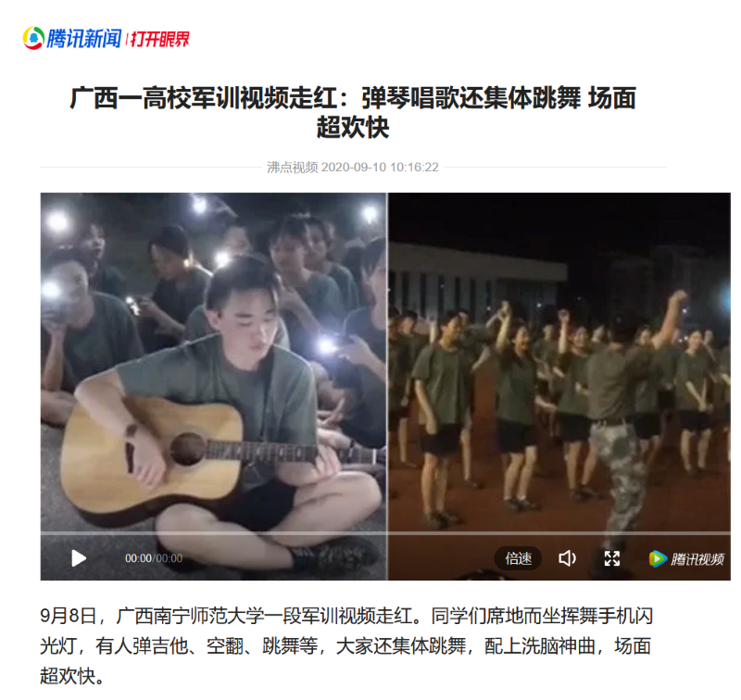Viewport: 741px width, 700px height.
Task: Click the video progress bar
Action: coord(385,533)
